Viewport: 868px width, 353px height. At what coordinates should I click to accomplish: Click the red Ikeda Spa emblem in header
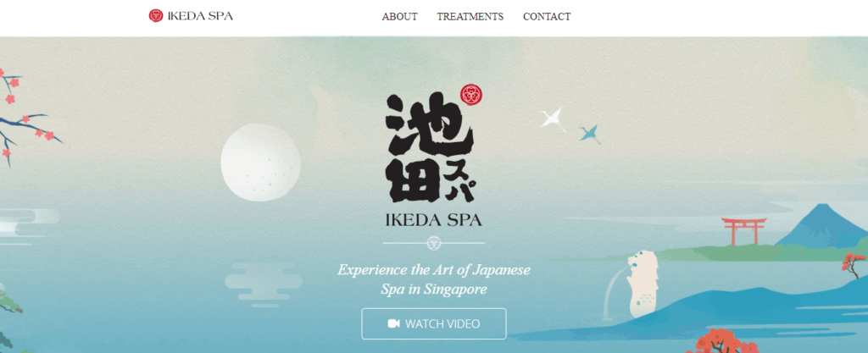coord(156,15)
